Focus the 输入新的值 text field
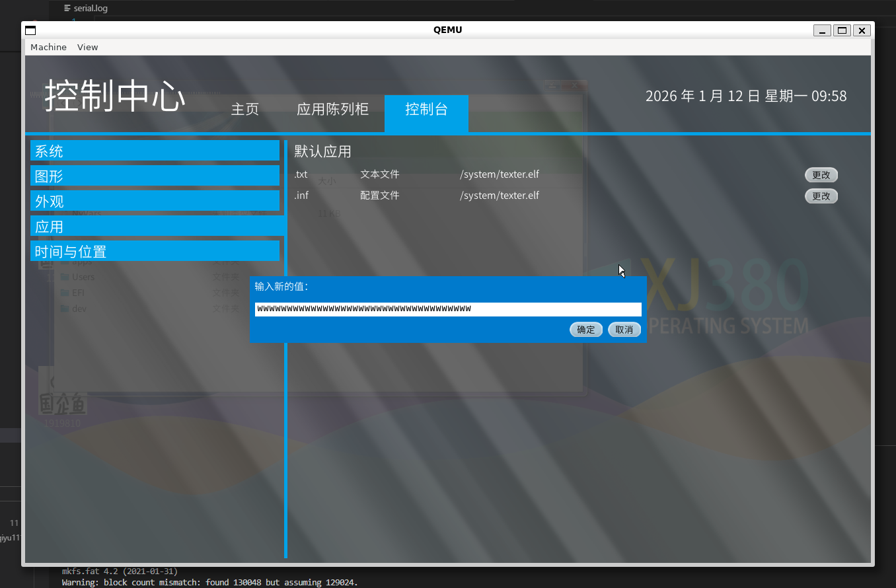Screen dimensions: 896x588 coord(448,309)
